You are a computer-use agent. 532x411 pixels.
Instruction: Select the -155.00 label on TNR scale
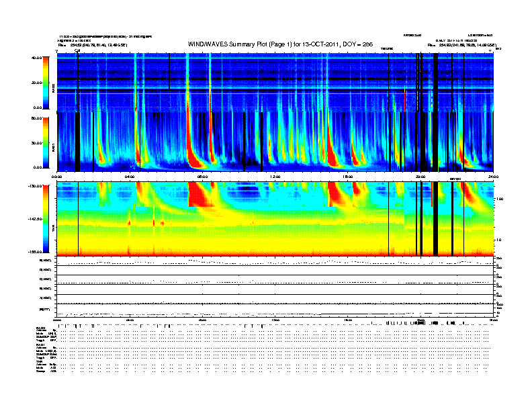36,252
